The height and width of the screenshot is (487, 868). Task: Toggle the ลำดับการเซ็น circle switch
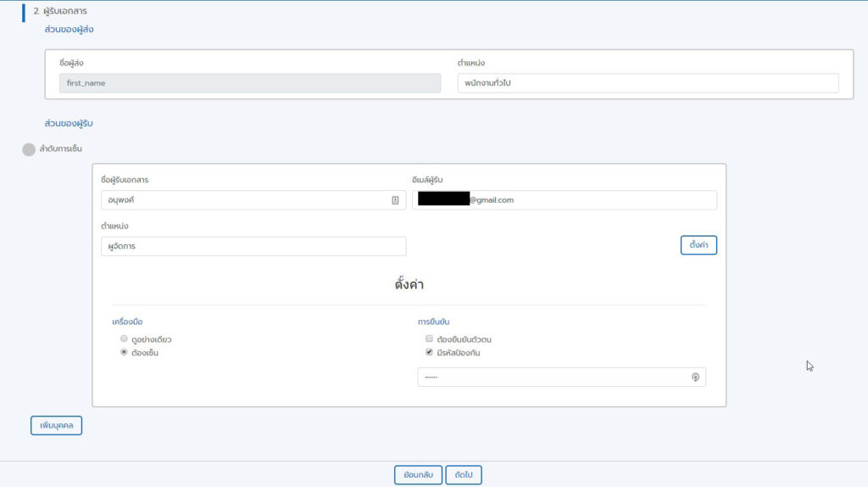pos(29,149)
